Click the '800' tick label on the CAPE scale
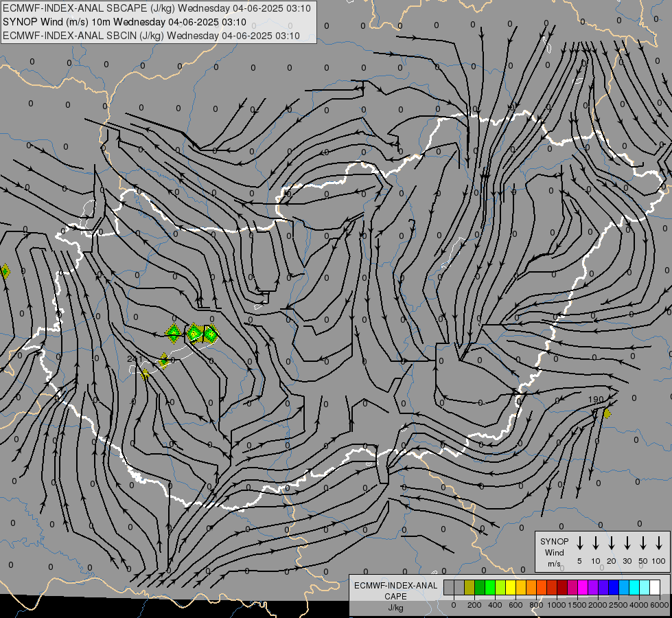 click(536, 605)
